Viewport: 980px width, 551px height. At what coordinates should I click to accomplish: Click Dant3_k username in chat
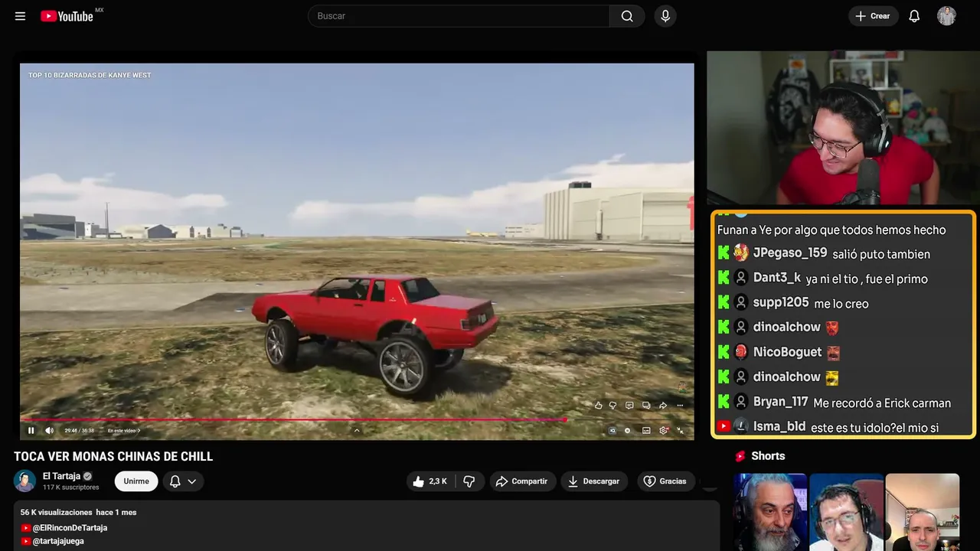pos(777,278)
